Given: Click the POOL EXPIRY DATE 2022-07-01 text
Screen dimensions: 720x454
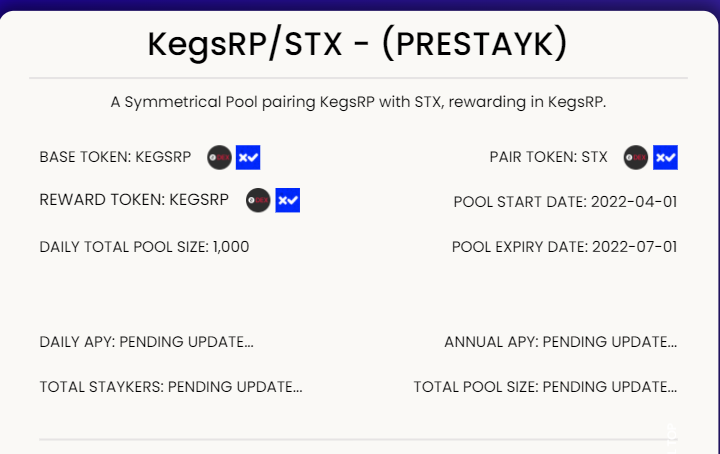Looking at the screenshot, I should tap(564, 247).
